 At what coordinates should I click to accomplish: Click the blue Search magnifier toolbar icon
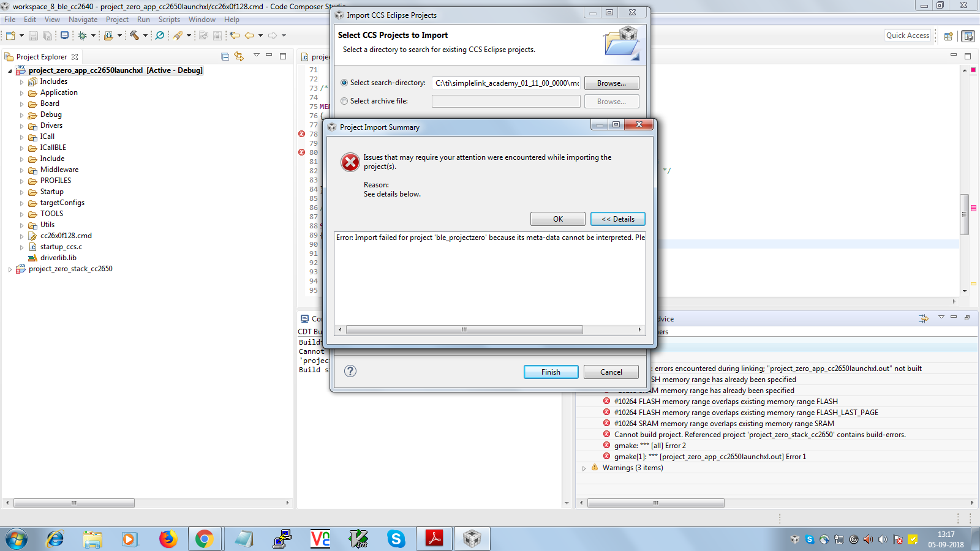point(160,36)
